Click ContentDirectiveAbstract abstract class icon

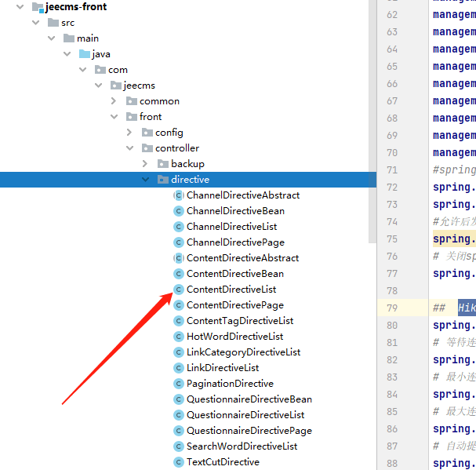click(x=179, y=258)
